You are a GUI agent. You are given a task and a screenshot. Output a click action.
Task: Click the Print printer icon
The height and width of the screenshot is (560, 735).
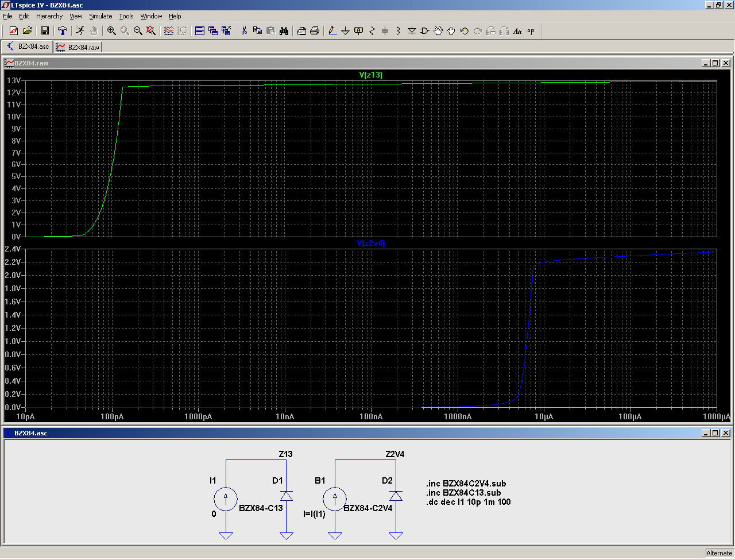pos(315,31)
